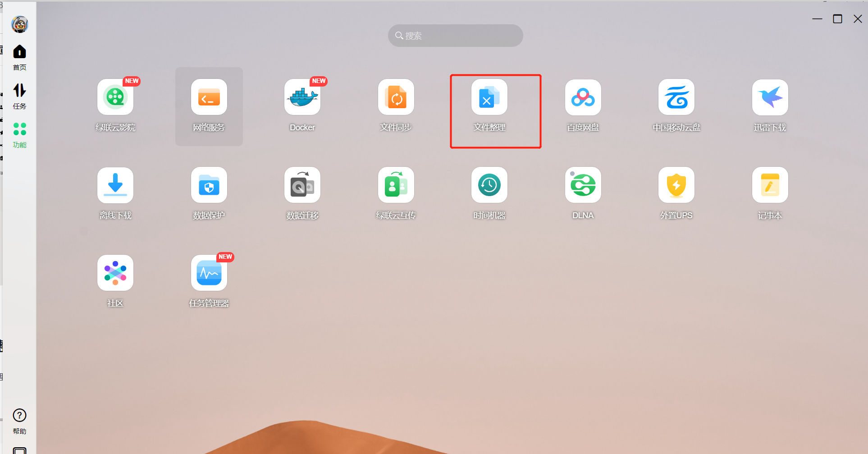Open the 文件整理 app

click(489, 97)
